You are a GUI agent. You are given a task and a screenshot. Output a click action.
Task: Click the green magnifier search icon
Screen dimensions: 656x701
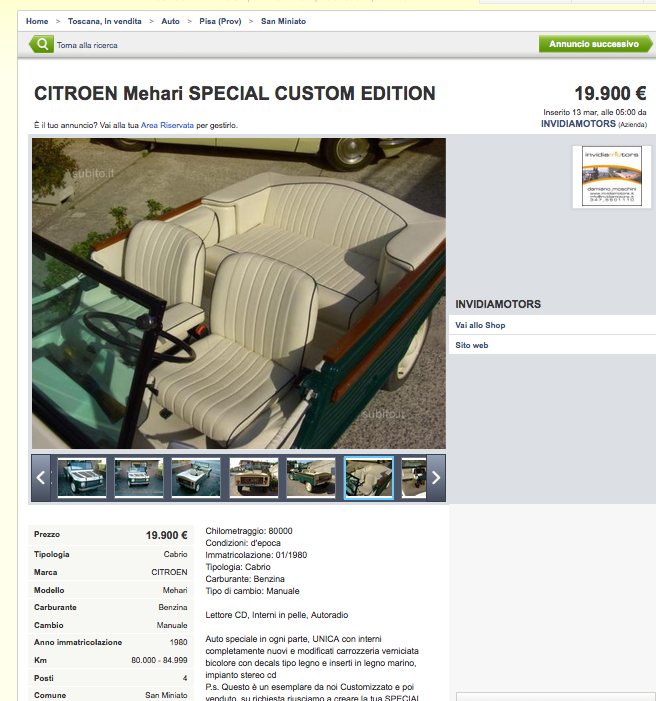pyautogui.click(x=42, y=44)
